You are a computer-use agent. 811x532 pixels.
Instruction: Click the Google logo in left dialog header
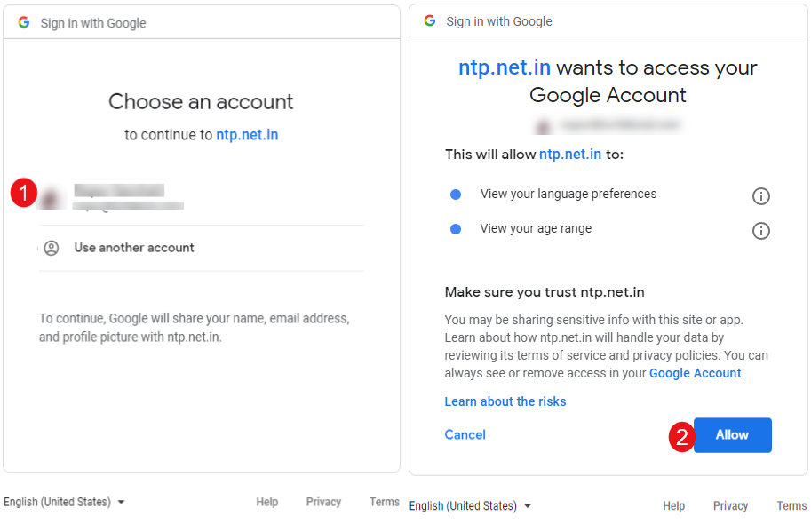(x=24, y=23)
